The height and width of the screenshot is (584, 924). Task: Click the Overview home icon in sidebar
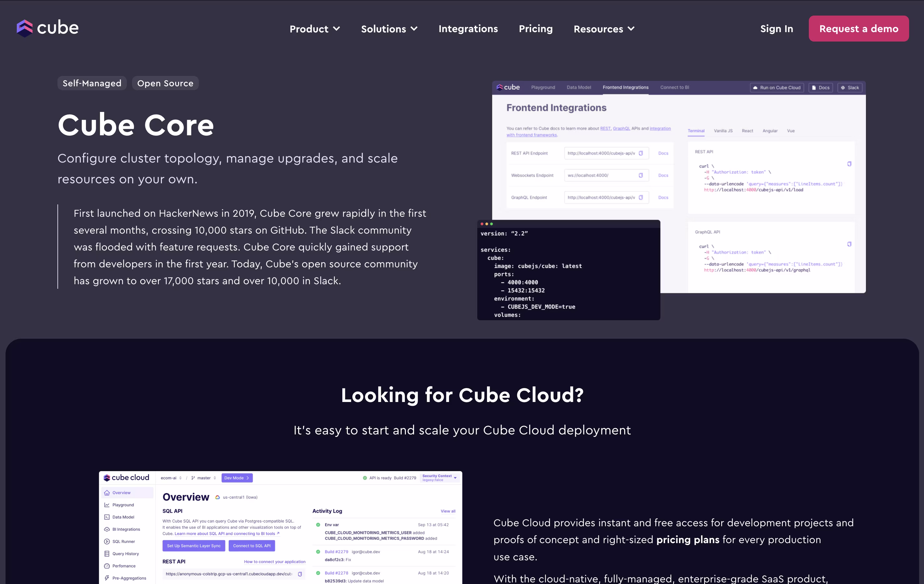point(107,493)
